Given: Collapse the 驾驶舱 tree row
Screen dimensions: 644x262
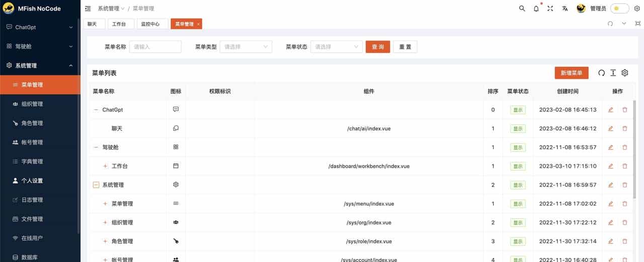Looking at the screenshot, I should 96,147.
